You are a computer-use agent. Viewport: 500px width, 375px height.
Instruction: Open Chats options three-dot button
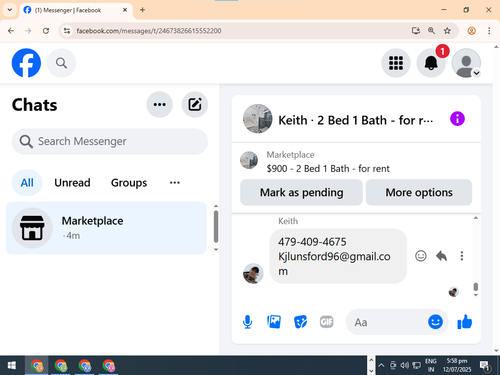[x=160, y=104]
